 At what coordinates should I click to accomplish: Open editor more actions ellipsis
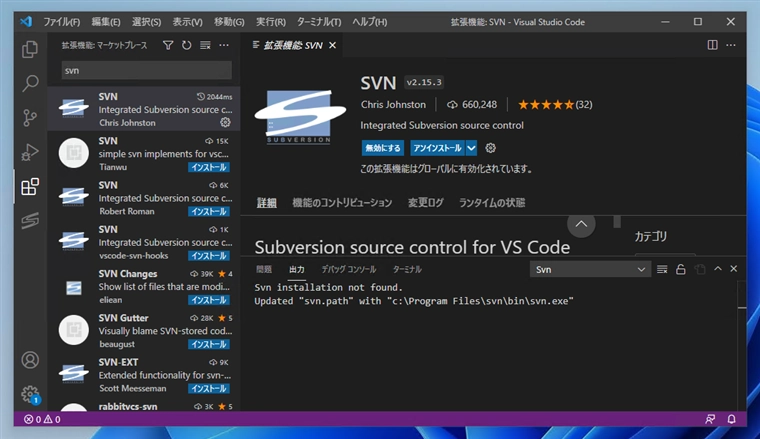[731, 45]
